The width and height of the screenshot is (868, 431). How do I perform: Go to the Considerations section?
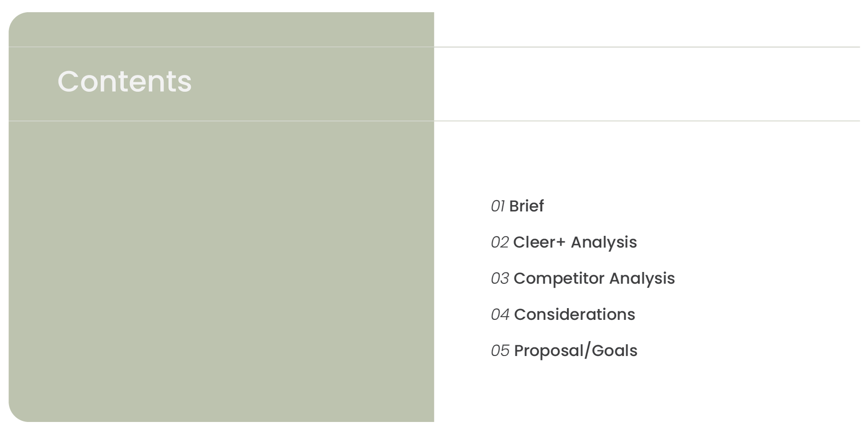pyautogui.click(x=574, y=314)
